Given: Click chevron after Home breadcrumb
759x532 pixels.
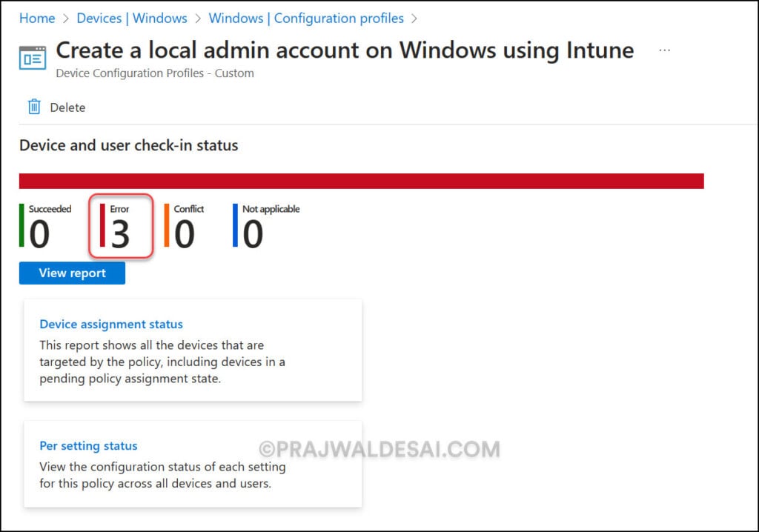Looking at the screenshot, I should tap(66, 19).
